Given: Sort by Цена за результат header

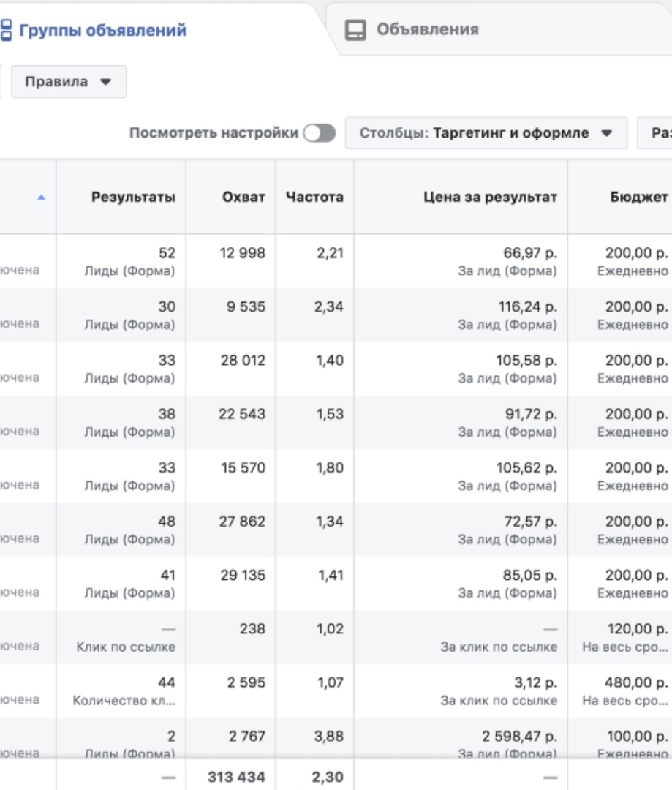Looking at the screenshot, I should pyautogui.click(x=490, y=197).
